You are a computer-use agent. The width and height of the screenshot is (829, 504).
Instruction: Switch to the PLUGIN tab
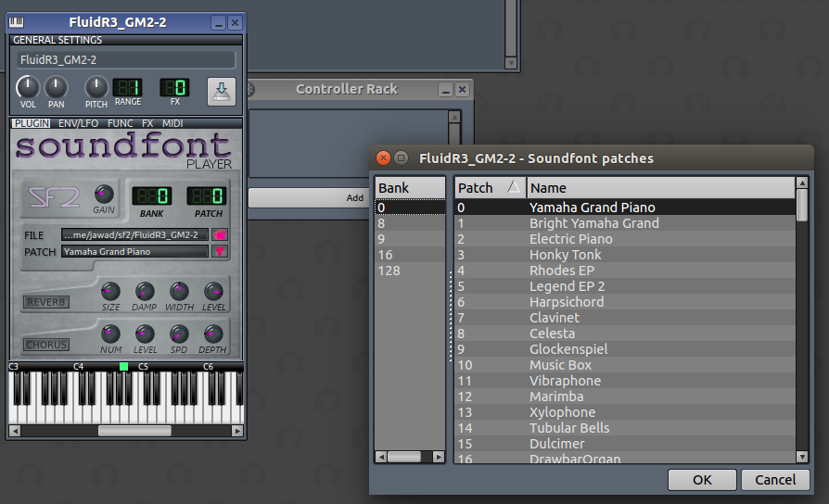tap(32, 123)
